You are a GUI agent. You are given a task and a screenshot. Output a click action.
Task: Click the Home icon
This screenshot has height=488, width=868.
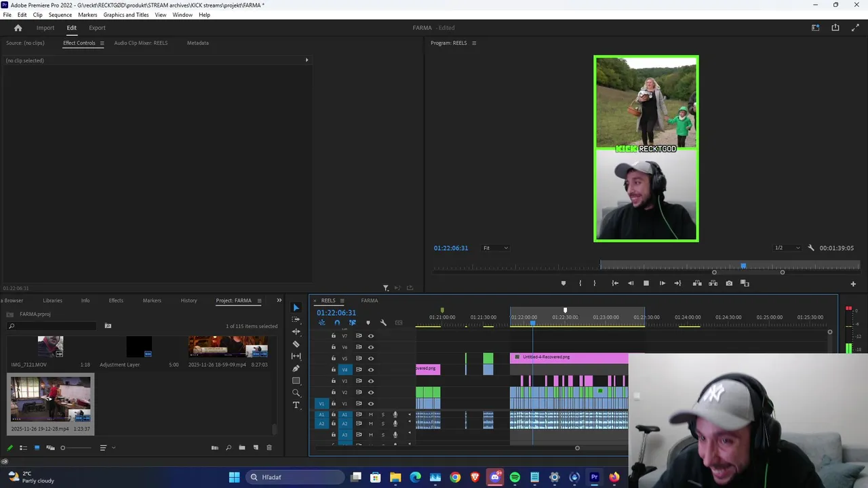tap(18, 28)
